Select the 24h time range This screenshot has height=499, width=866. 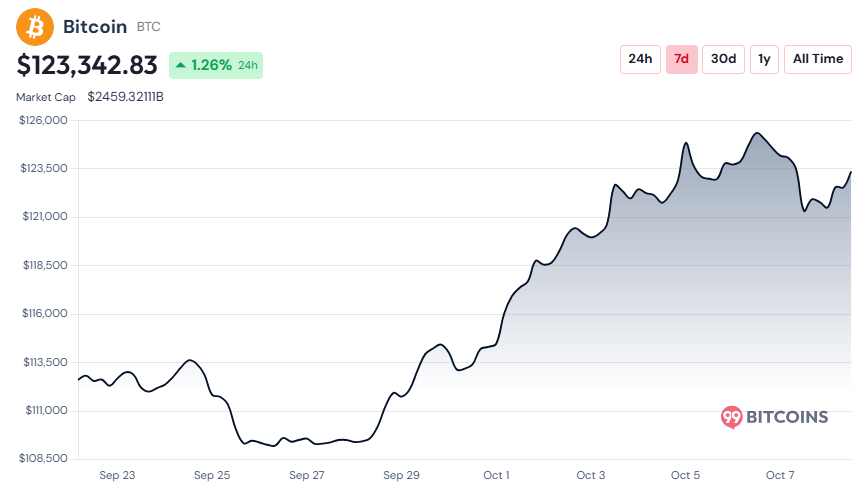pyautogui.click(x=640, y=59)
